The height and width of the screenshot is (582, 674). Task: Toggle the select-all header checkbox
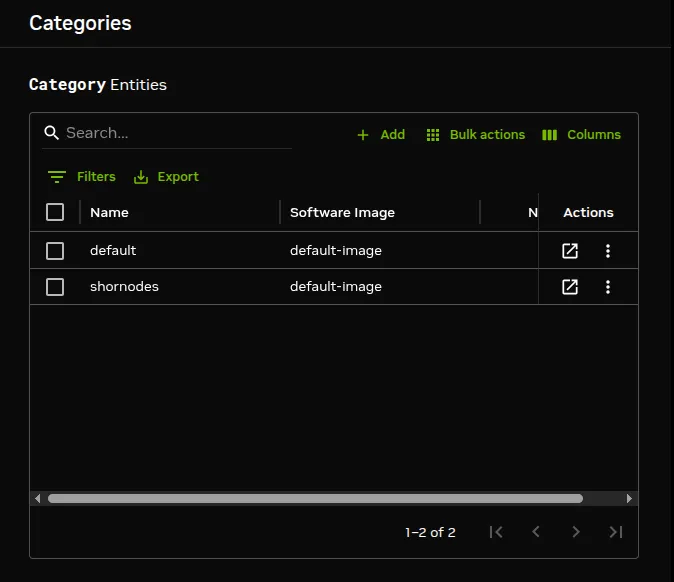coord(55,212)
